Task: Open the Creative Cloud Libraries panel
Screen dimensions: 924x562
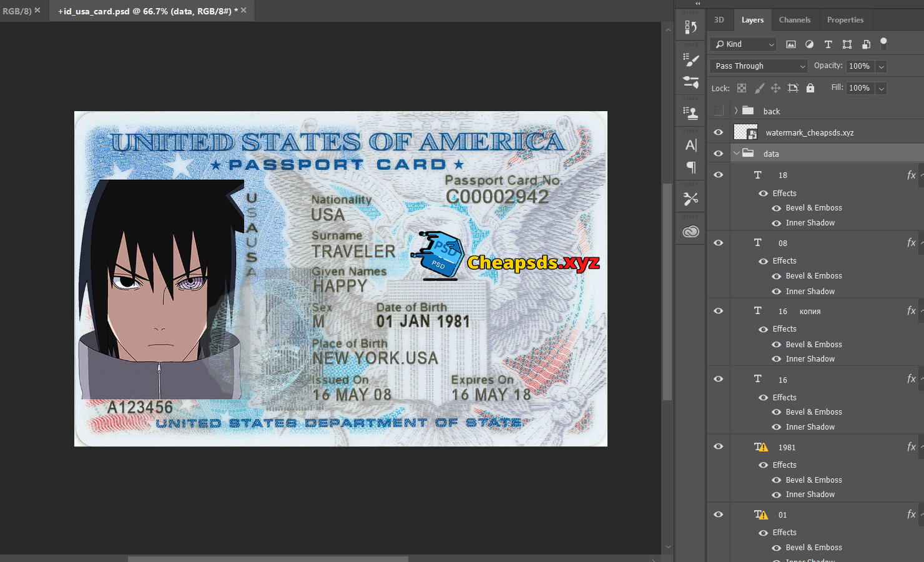Action: [x=691, y=232]
